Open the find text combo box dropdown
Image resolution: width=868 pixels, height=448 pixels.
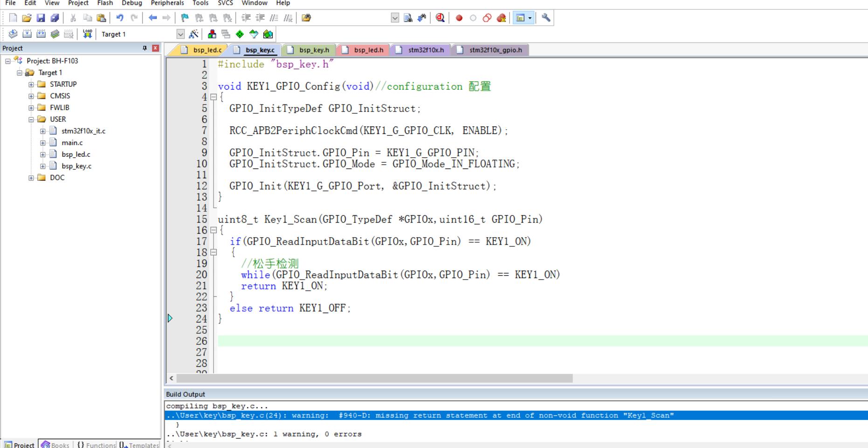click(x=395, y=18)
